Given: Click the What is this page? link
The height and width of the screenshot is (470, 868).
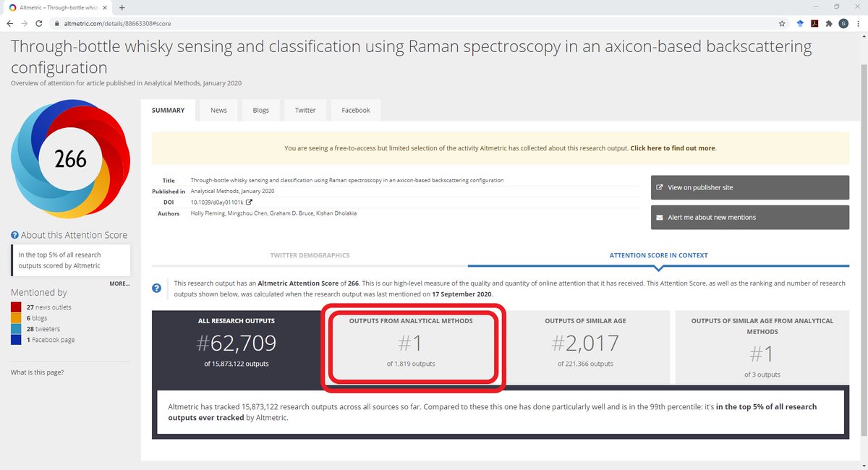Looking at the screenshot, I should (x=37, y=372).
